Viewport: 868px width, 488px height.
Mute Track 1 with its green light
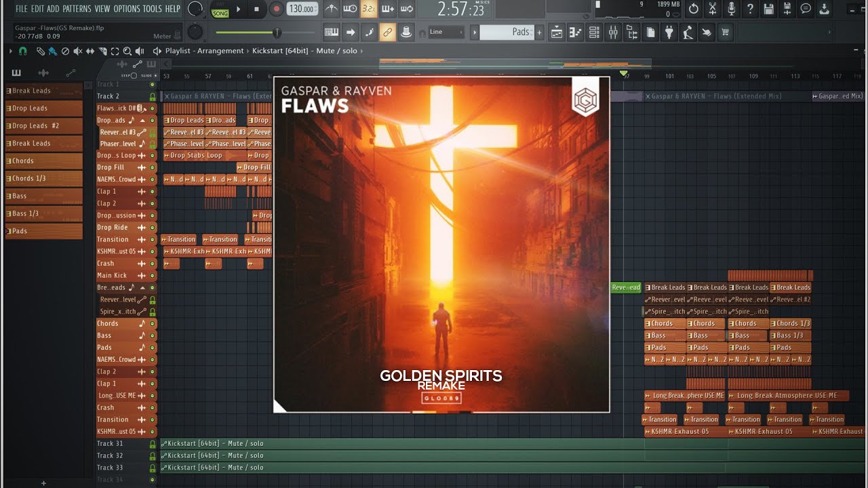pyautogui.click(x=153, y=85)
